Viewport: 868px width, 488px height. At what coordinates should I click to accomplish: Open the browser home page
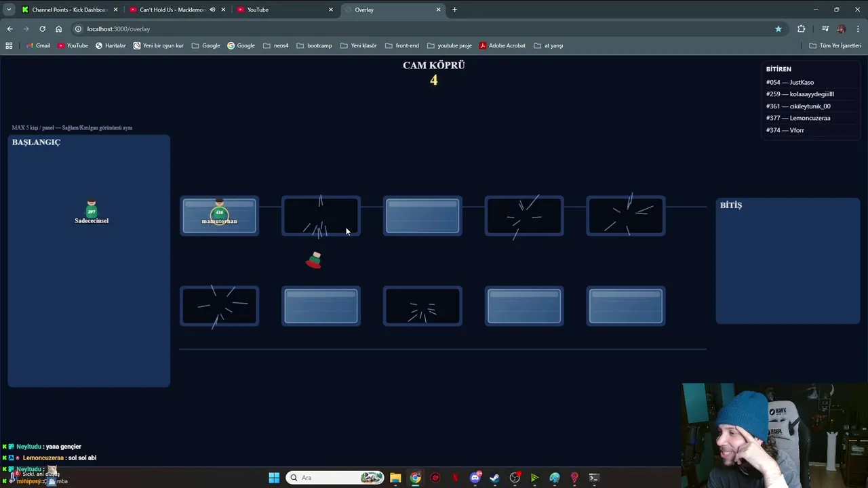tap(58, 29)
